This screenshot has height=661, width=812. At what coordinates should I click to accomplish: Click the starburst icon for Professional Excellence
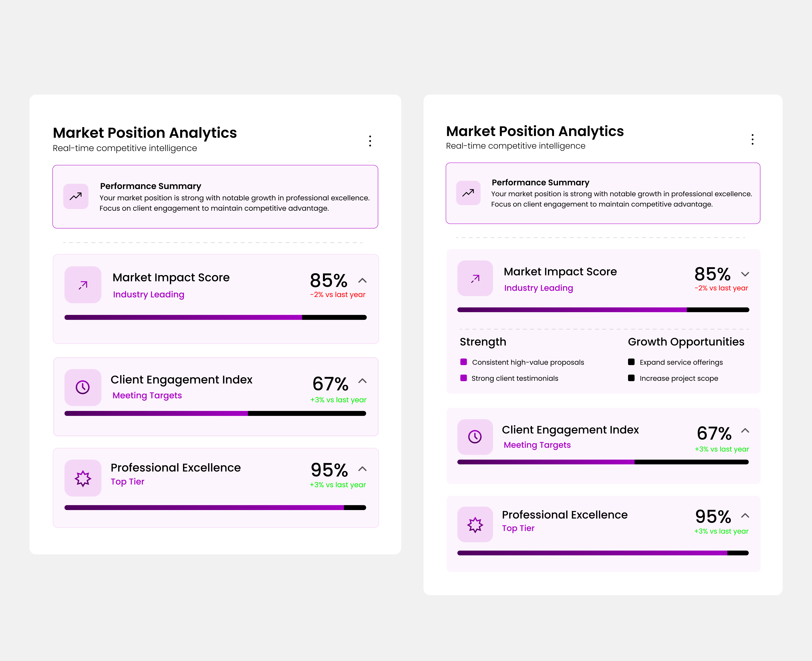pyautogui.click(x=83, y=477)
